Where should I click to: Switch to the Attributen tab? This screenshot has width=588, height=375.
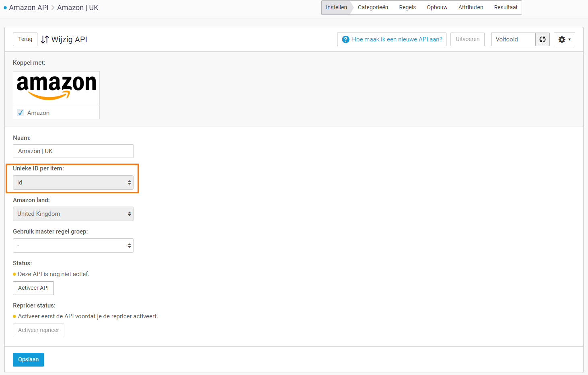[x=471, y=8]
